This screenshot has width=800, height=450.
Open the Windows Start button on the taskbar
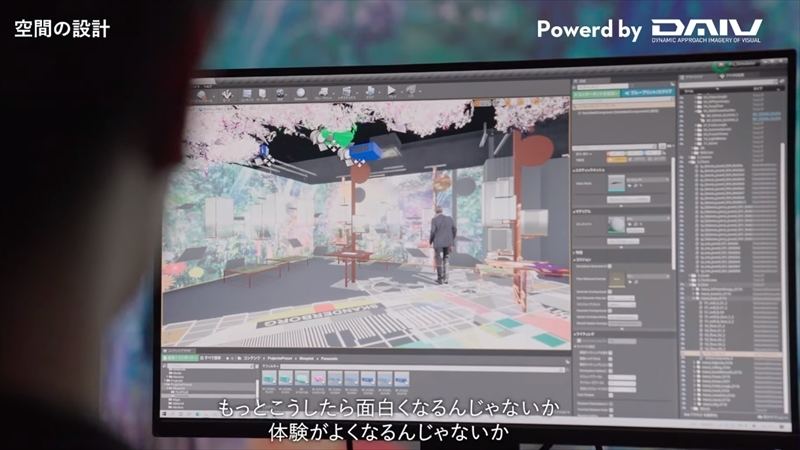coord(164,414)
